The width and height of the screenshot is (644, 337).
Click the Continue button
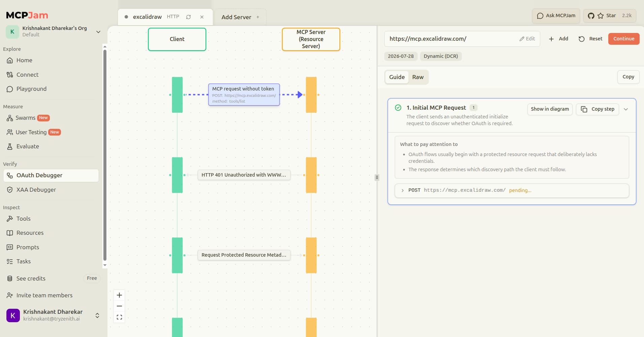click(624, 39)
